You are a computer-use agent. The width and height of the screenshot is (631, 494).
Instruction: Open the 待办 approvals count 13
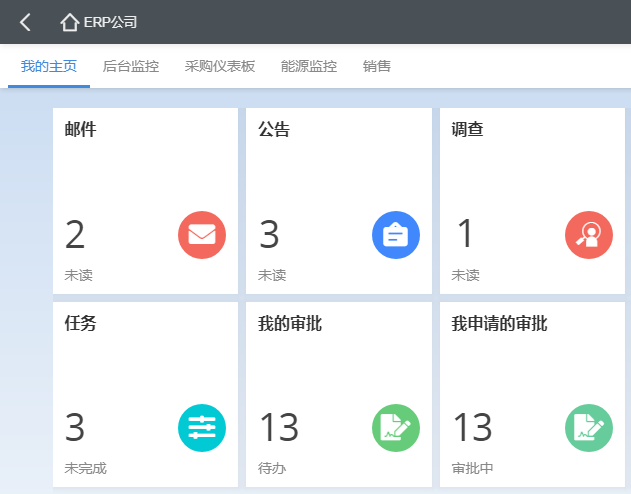(279, 428)
